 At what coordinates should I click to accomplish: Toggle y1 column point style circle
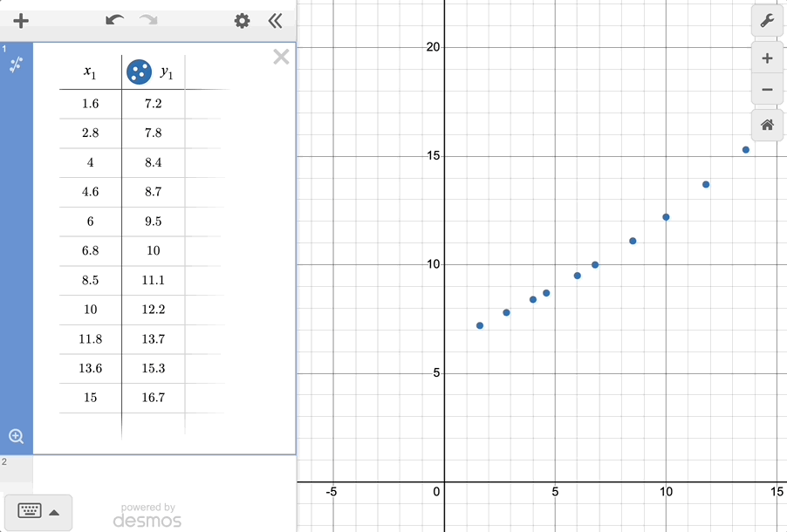click(138, 72)
